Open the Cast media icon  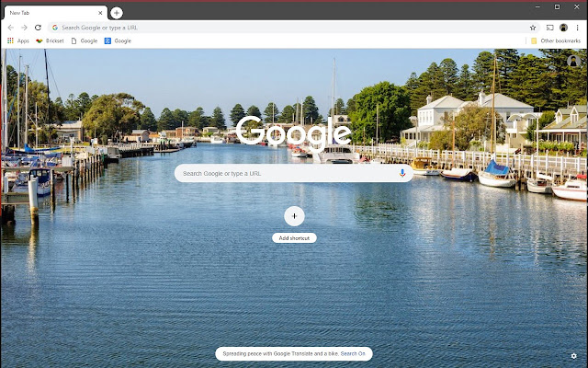click(549, 28)
